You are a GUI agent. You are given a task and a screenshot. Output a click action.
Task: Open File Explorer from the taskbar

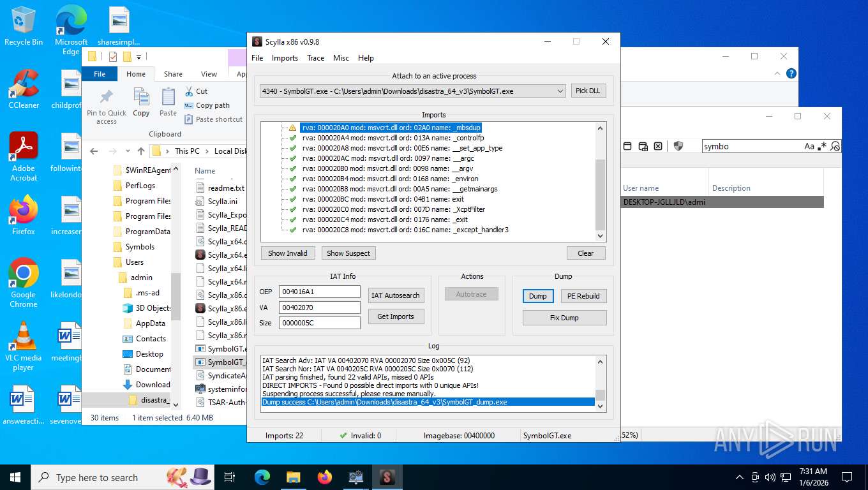294,477
